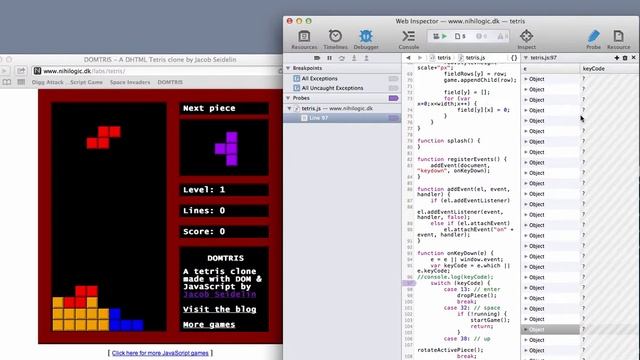Image resolution: width=640 pixels, height=360 pixels.
Task: Expand the first Object row in probe table
Action: click(526, 79)
